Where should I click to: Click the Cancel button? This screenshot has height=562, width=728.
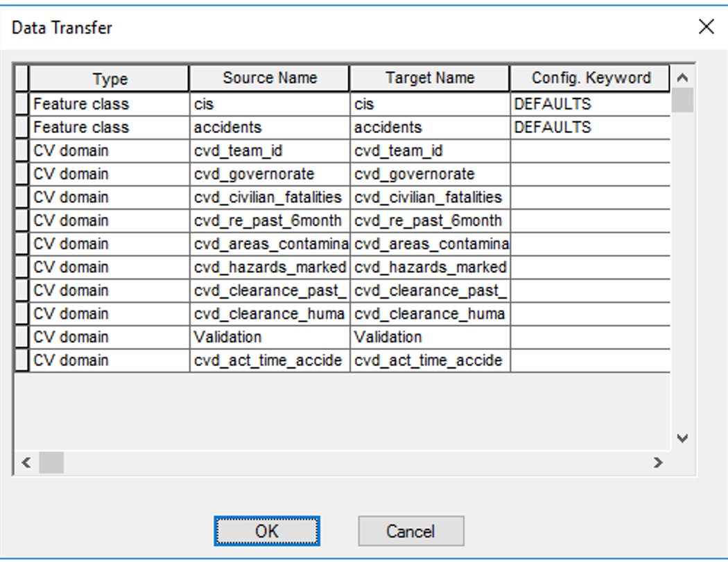click(411, 531)
